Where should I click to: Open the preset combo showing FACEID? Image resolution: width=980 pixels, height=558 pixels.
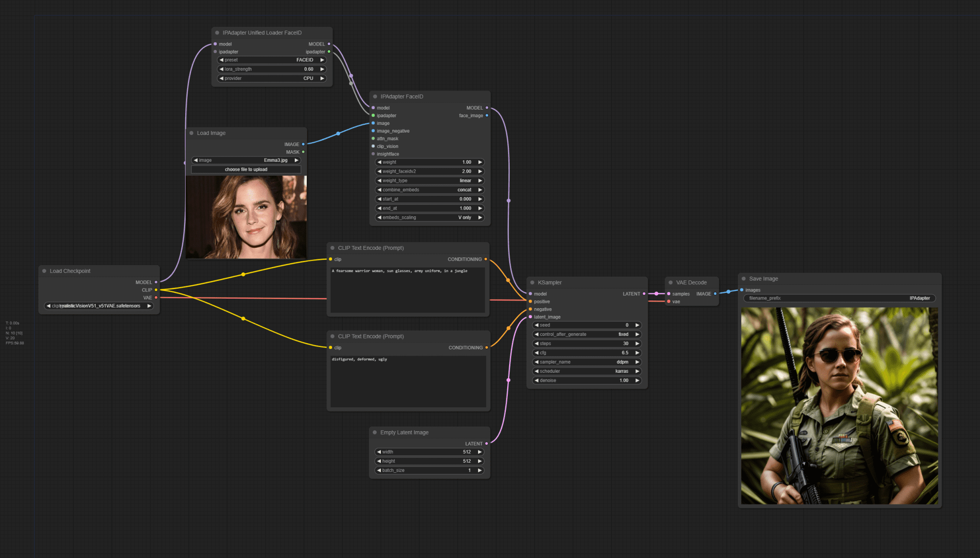[272, 60]
